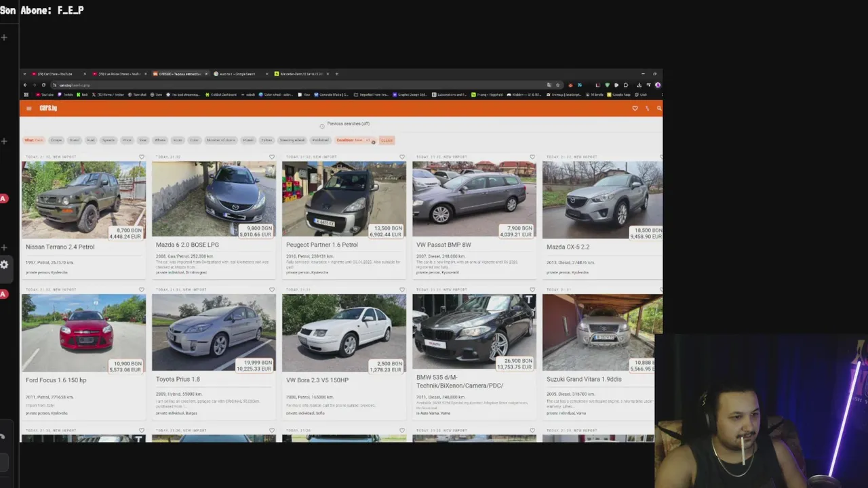Click the Previous searches clock icon
The width and height of the screenshot is (868, 488).
[x=322, y=125]
